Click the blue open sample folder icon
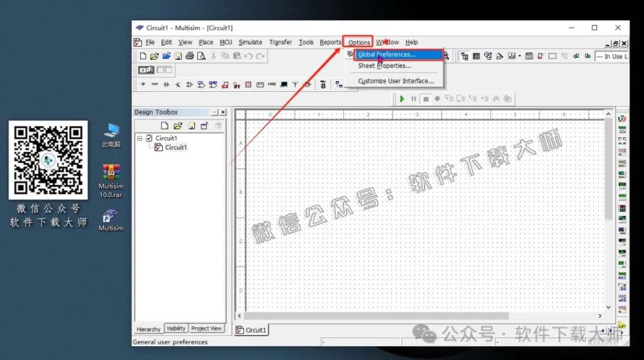The width and height of the screenshot is (644, 360). click(x=166, y=56)
